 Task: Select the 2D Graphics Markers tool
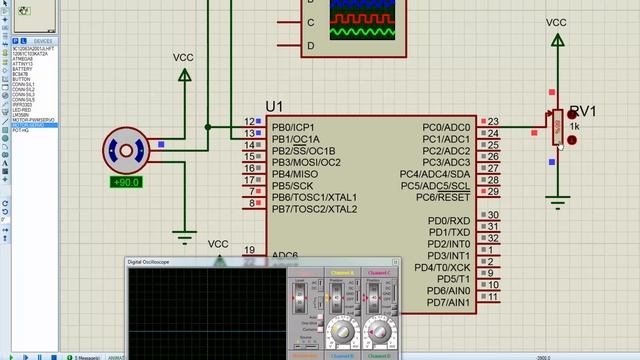click(x=5, y=180)
